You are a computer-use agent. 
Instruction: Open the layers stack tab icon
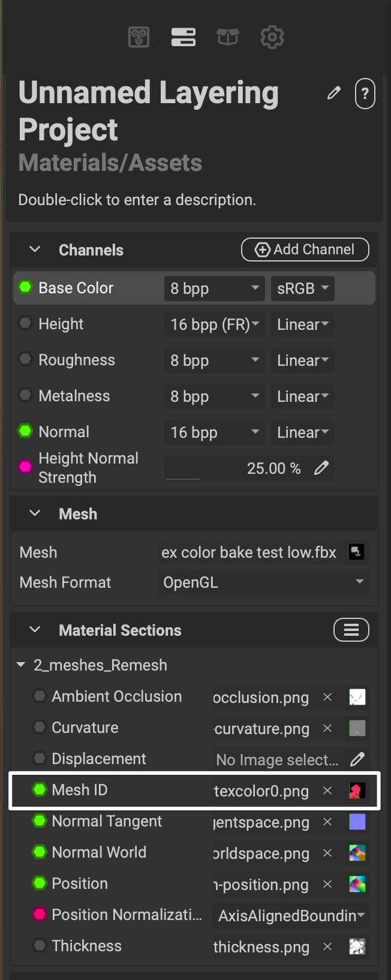coord(183,37)
